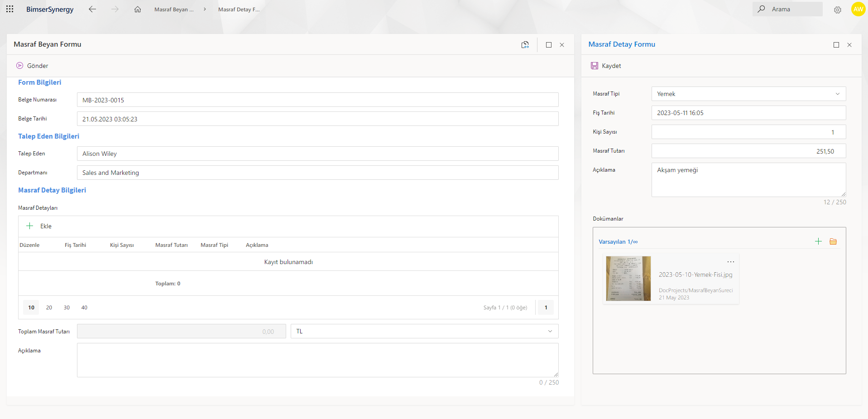The width and height of the screenshot is (868, 419).
Task: Click the DocProjects/MasrafBeyanSureci path text
Action: [695, 290]
